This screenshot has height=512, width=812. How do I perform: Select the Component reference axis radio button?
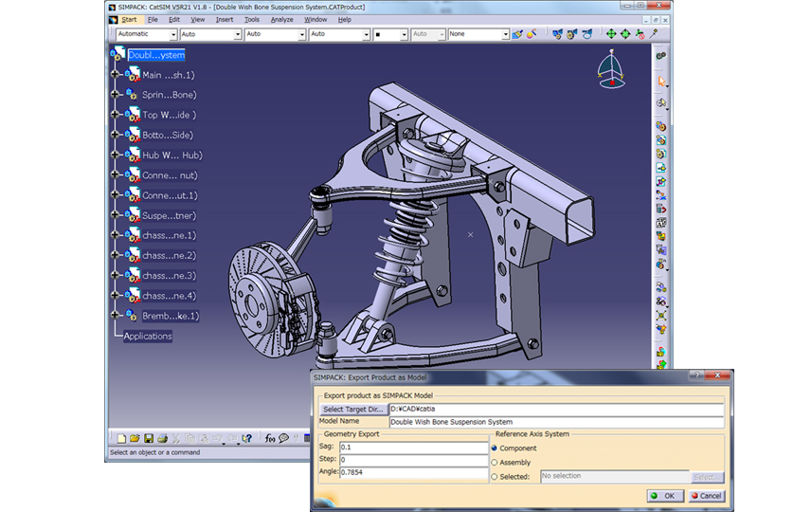click(x=494, y=448)
